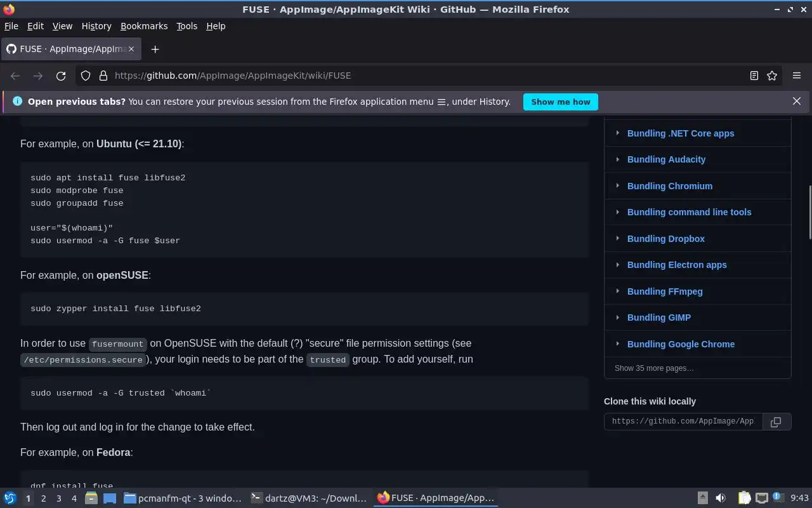
Task: Open the Bundling FFmpeg wiki link
Action: click(665, 291)
